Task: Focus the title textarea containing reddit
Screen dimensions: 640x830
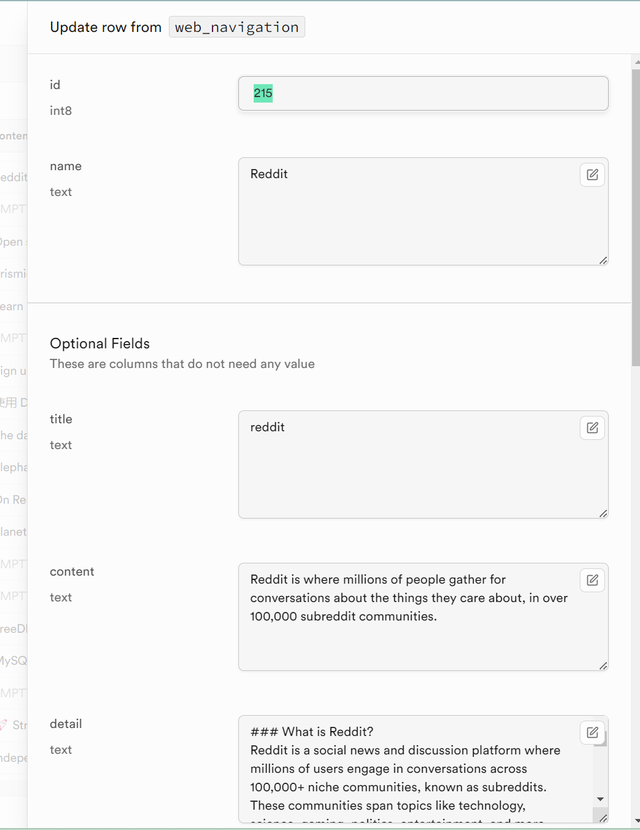Action: pos(410,468)
